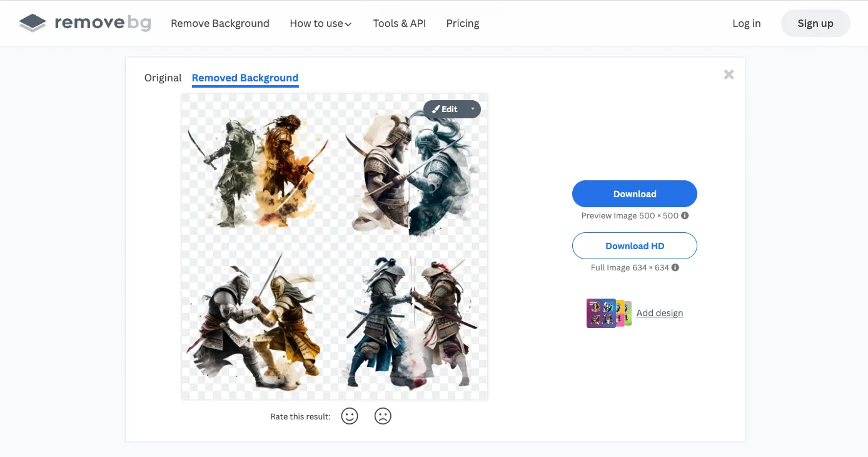
Task: Click the remove bg wordmark text
Action: tap(103, 23)
